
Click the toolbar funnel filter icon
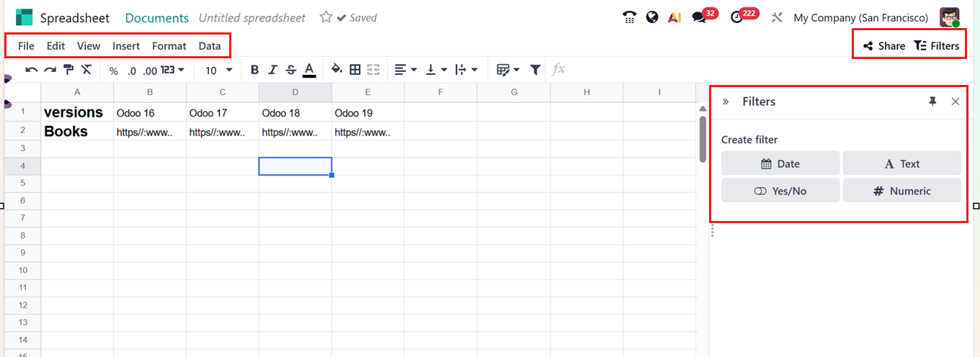(x=535, y=70)
